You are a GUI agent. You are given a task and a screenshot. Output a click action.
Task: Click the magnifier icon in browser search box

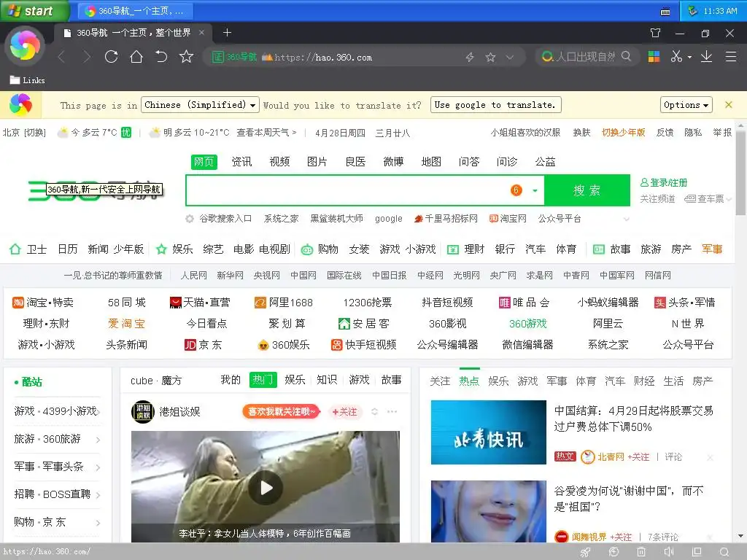point(626,57)
